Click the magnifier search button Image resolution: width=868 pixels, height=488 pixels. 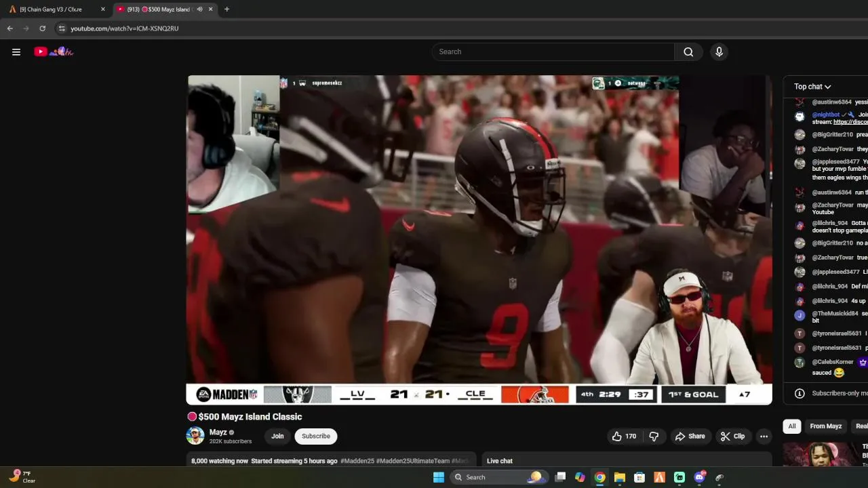688,52
